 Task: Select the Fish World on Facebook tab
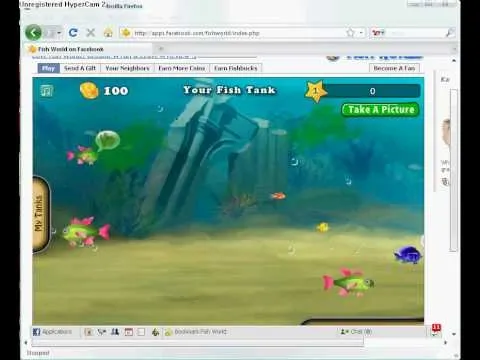coord(88,49)
